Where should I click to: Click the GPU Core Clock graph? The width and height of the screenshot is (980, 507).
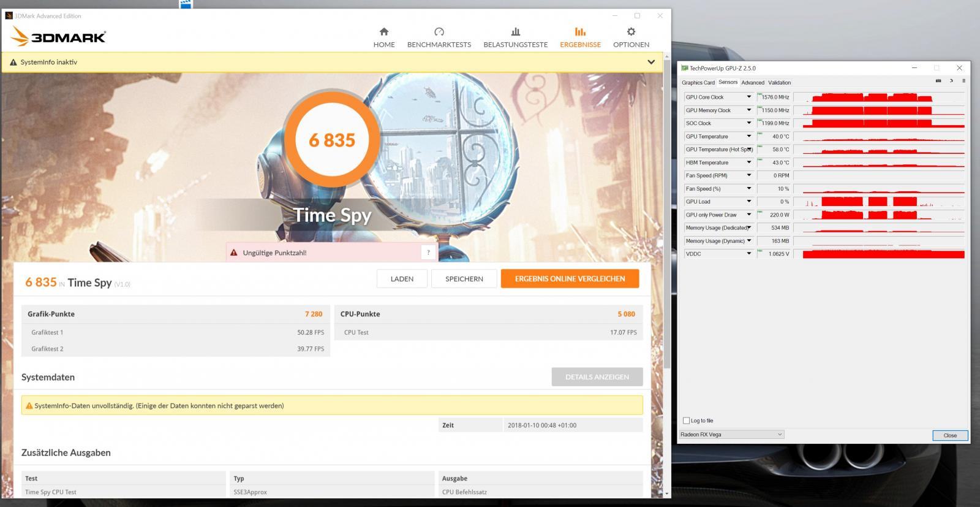tap(879, 97)
